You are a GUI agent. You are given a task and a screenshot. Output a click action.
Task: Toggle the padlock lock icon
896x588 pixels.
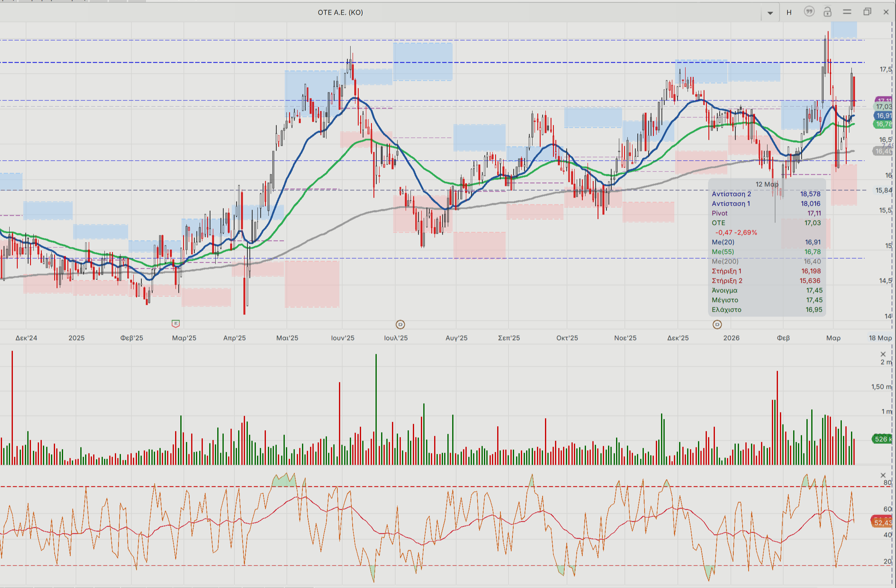click(827, 12)
